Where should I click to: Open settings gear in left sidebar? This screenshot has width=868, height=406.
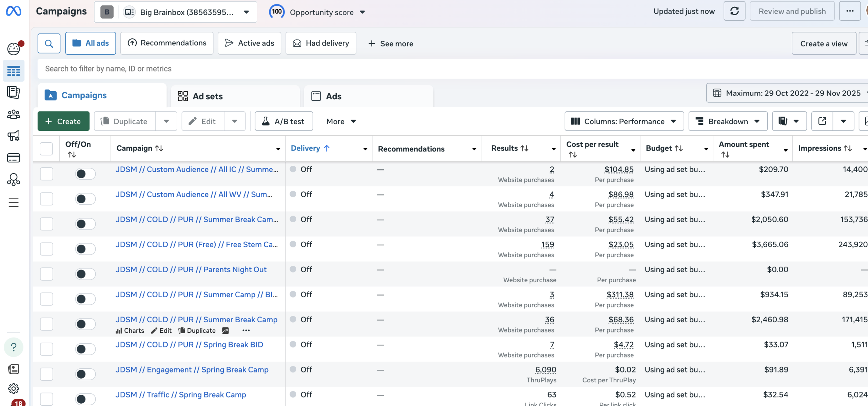pyautogui.click(x=14, y=388)
